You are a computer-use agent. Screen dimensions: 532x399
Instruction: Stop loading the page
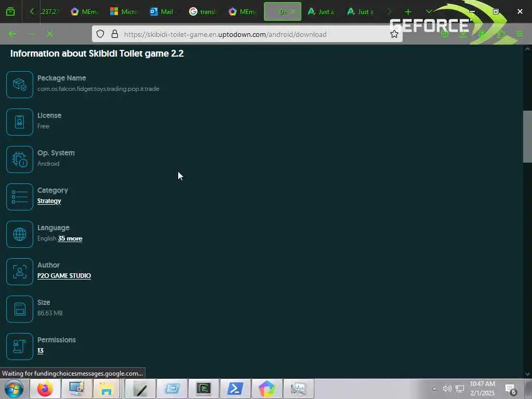pyautogui.click(x=50, y=34)
